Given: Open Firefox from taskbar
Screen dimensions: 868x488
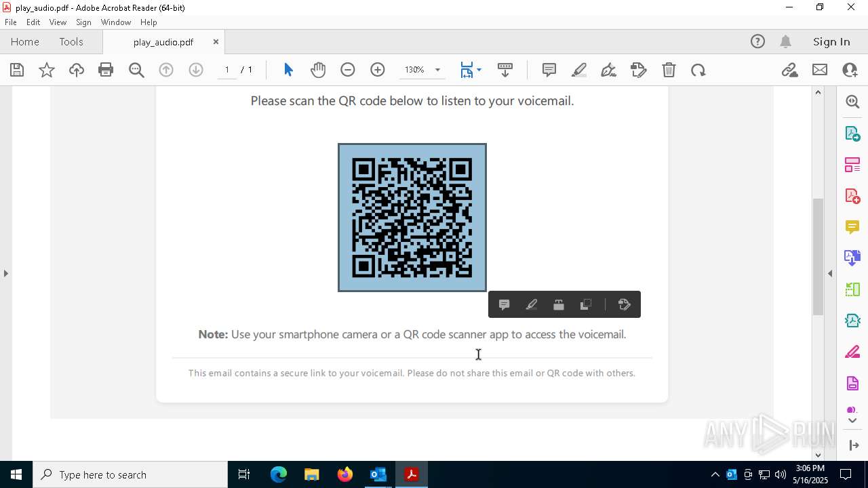Looking at the screenshot, I should click(345, 474).
